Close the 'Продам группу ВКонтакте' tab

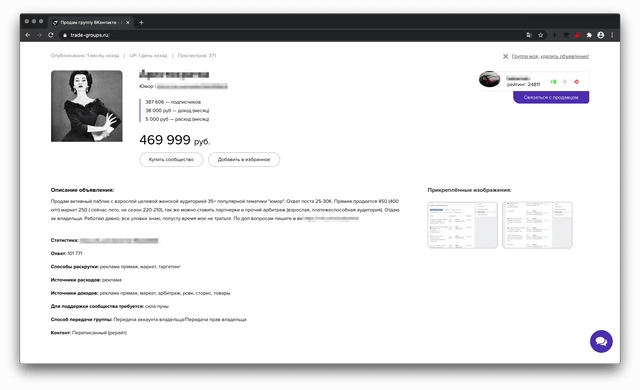click(x=128, y=22)
